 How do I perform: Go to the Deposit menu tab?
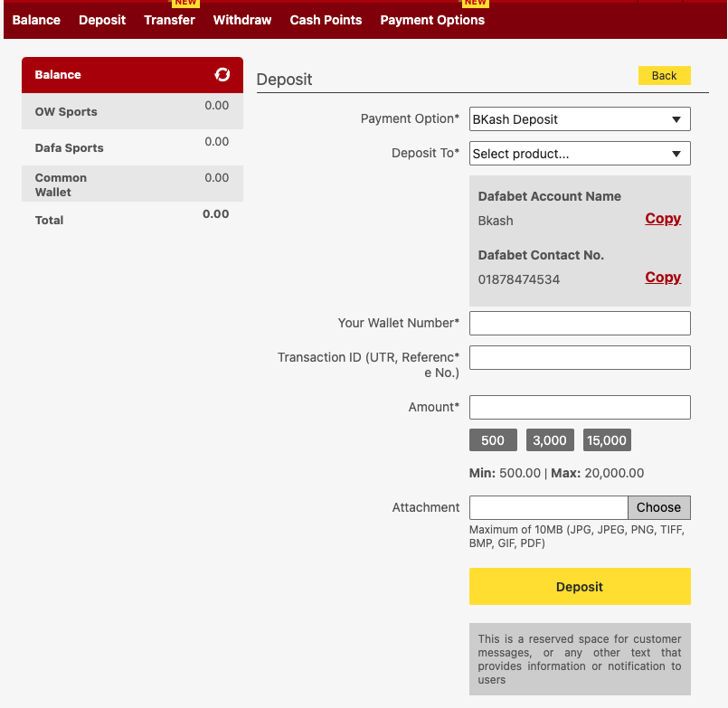[102, 20]
